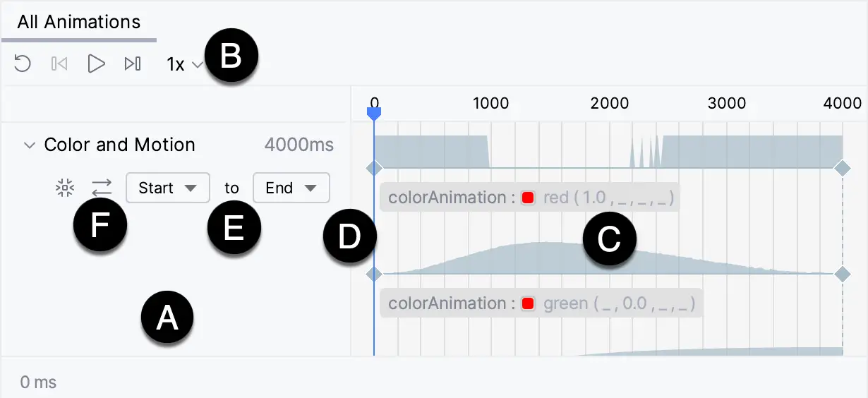Open the End state dropdown
This screenshot has width=868, height=398.
point(291,188)
